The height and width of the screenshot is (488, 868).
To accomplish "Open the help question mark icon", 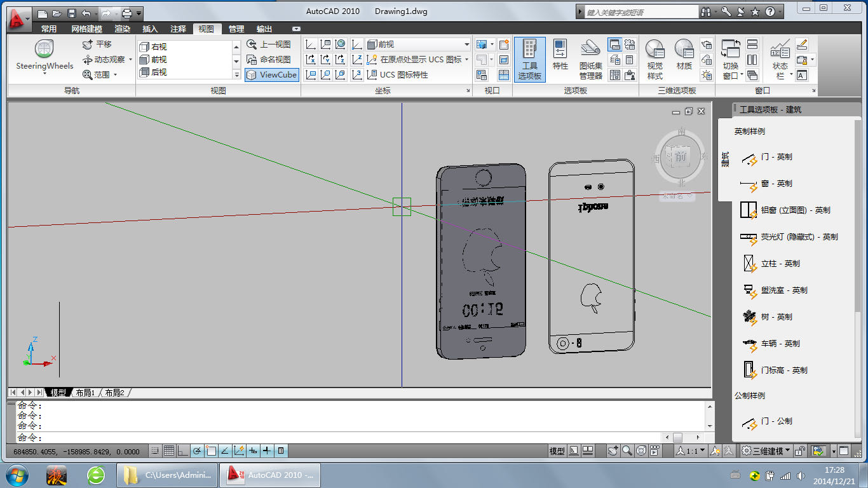I will [x=770, y=11].
